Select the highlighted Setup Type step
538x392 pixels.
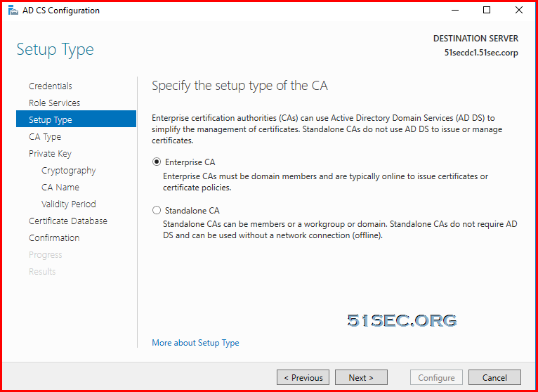pos(76,119)
